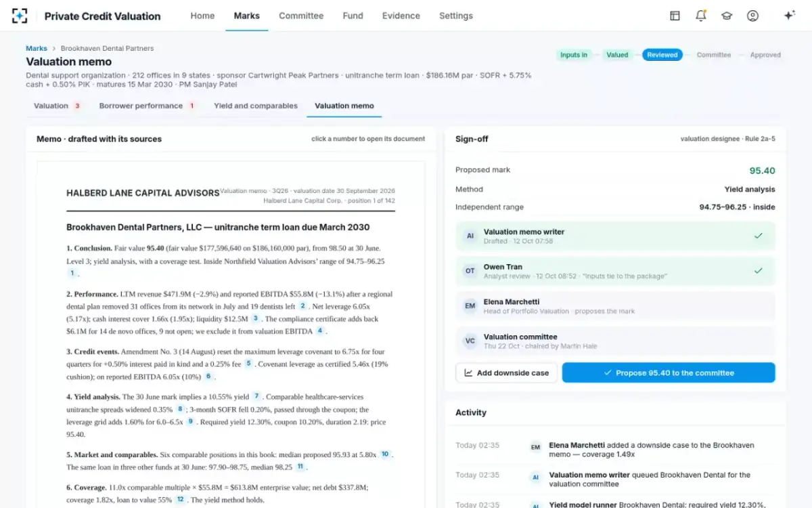Open source document 1 in the Conclusion paragraph

(x=72, y=273)
